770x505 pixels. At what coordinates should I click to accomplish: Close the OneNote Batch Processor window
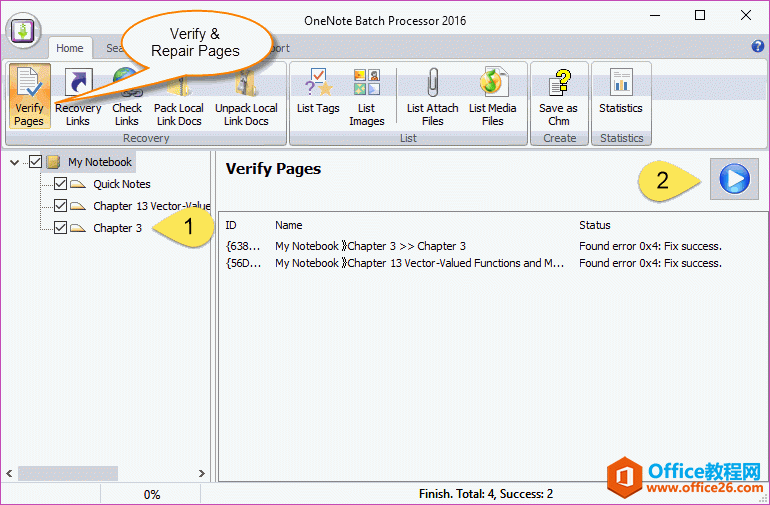pyautogui.click(x=745, y=15)
